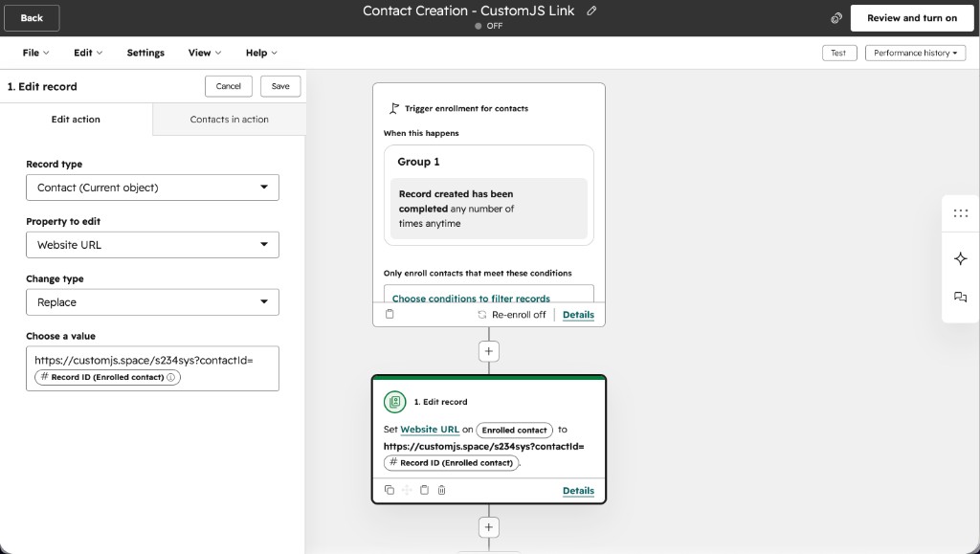Image resolution: width=980 pixels, height=554 pixels.
Task: Add step with plus below Edit record
Action: click(x=489, y=527)
